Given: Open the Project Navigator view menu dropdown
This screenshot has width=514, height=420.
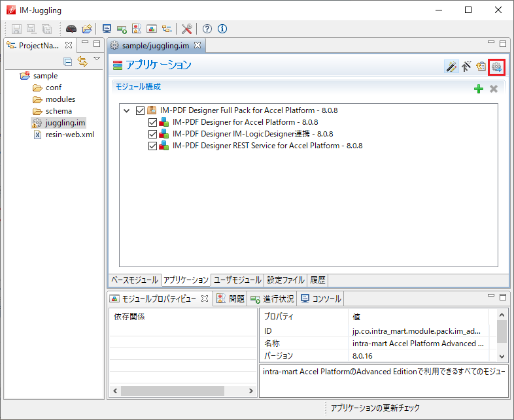Looking at the screenshot, I should 97,59.
